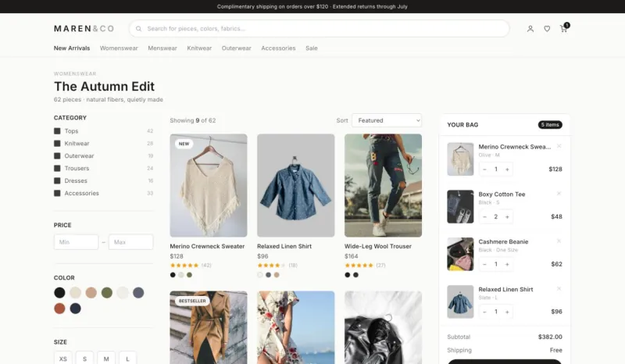Open Merino Crewneck Sweater product title

[207, 246]
